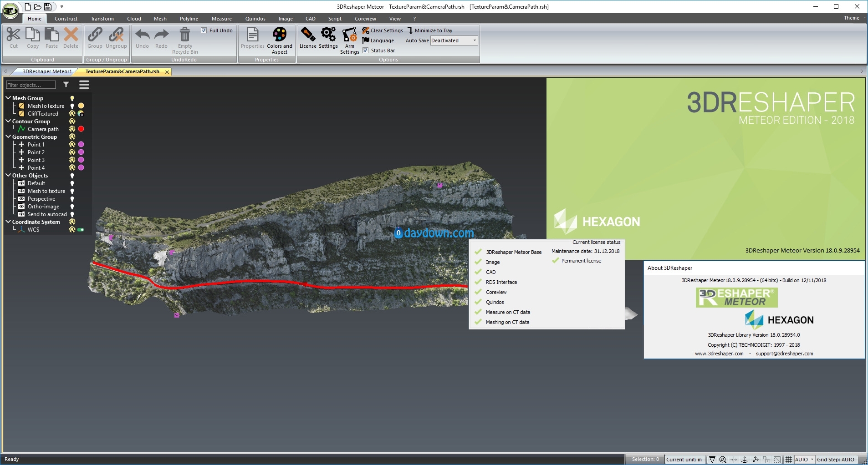Toggle visibility bulb of CliffTextured

(72, 114)
